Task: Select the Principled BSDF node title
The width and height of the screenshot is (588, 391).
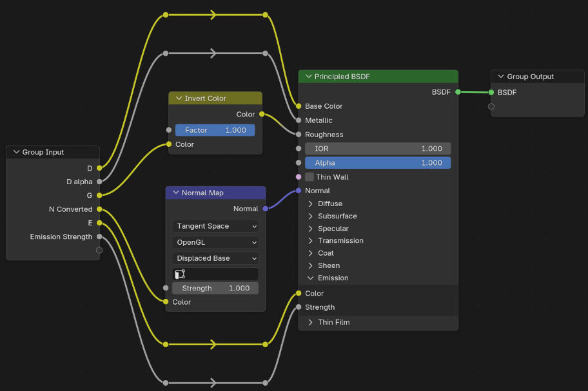Action: point(342,77)
